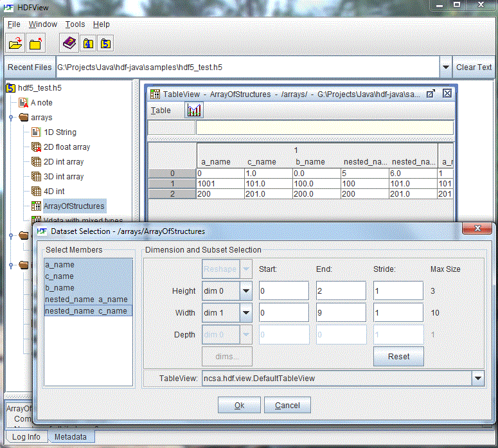Click the HDF5 library version icon
This screenshot has height=448, width=498.
[105, 44]
